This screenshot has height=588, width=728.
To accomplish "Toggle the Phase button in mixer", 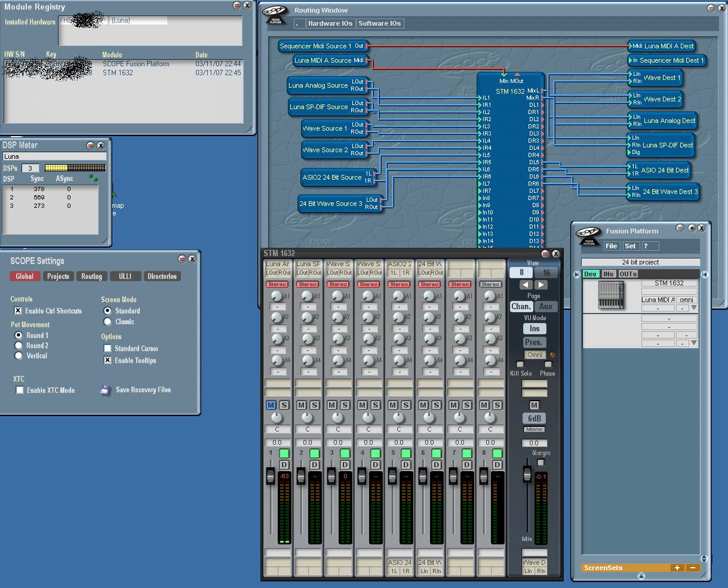I will coord(548,365).
